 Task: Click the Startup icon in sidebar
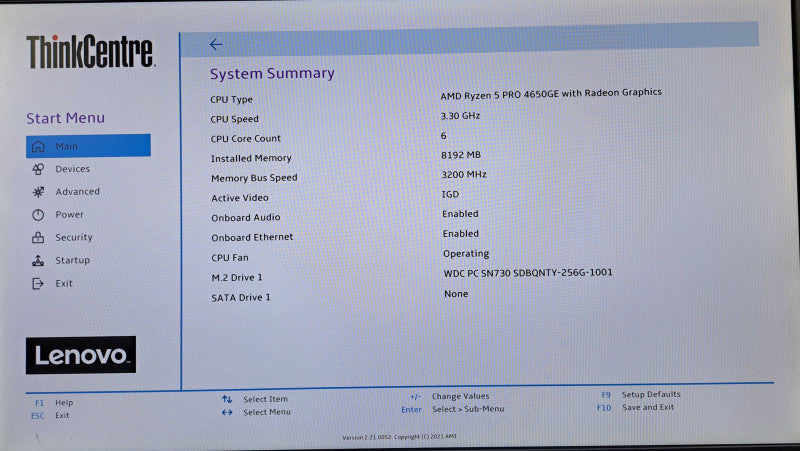pyautogui.click(x=38, y=260)
